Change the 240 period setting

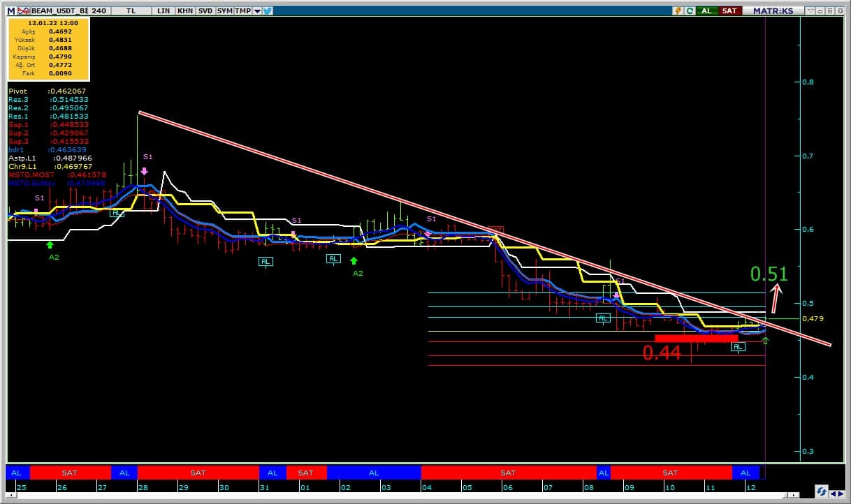(98, 10)
